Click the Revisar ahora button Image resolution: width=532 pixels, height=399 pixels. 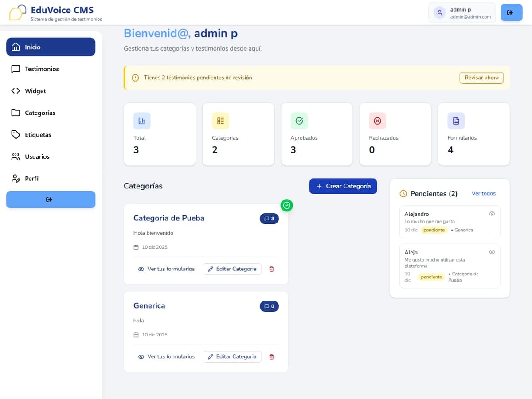(x=481, y=78)
